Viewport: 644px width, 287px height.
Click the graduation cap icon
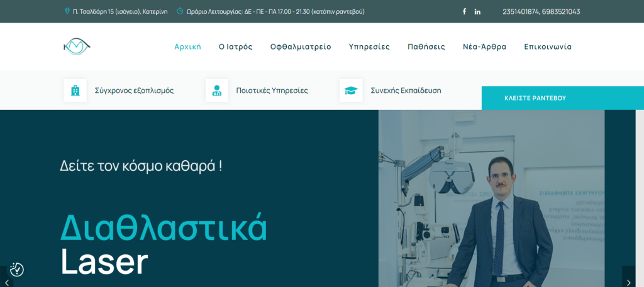[351, 90]
